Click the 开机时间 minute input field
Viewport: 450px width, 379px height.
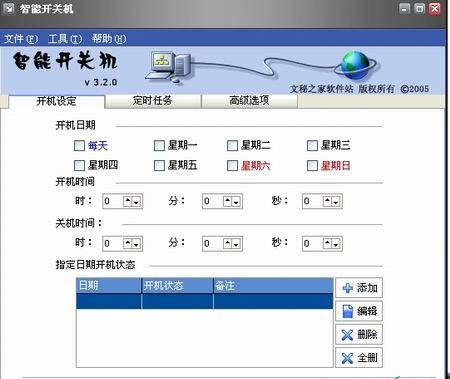click(x=213, y=201)
